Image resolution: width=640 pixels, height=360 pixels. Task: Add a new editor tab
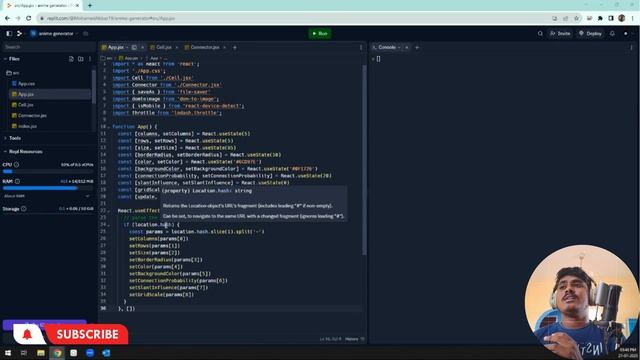click(x=235, y=47)
